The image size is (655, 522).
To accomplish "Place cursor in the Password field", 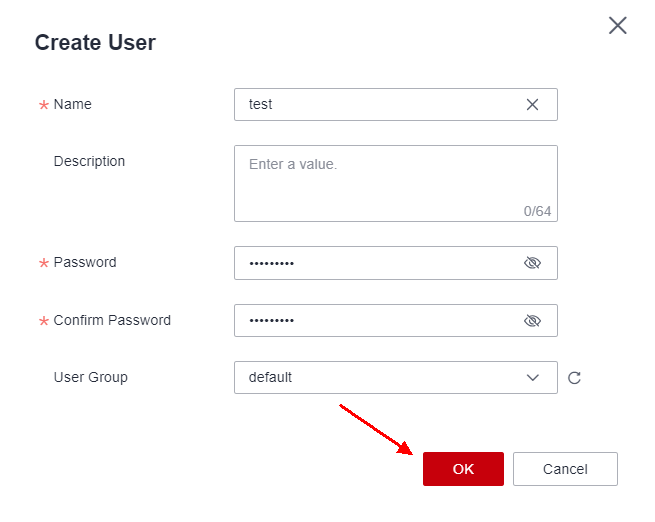I will click(x=375, y=263).
